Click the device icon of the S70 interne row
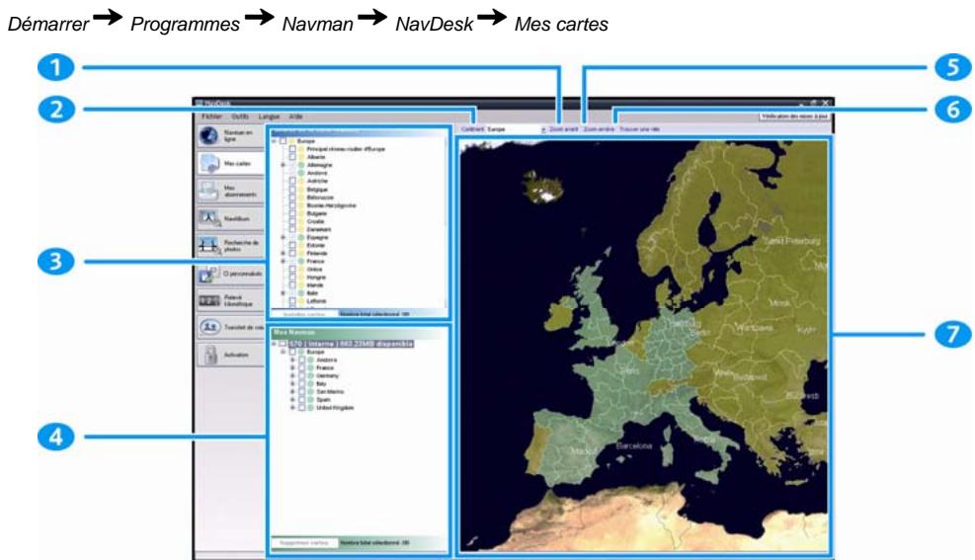This screenshot has height=560, width=975. 283,344
